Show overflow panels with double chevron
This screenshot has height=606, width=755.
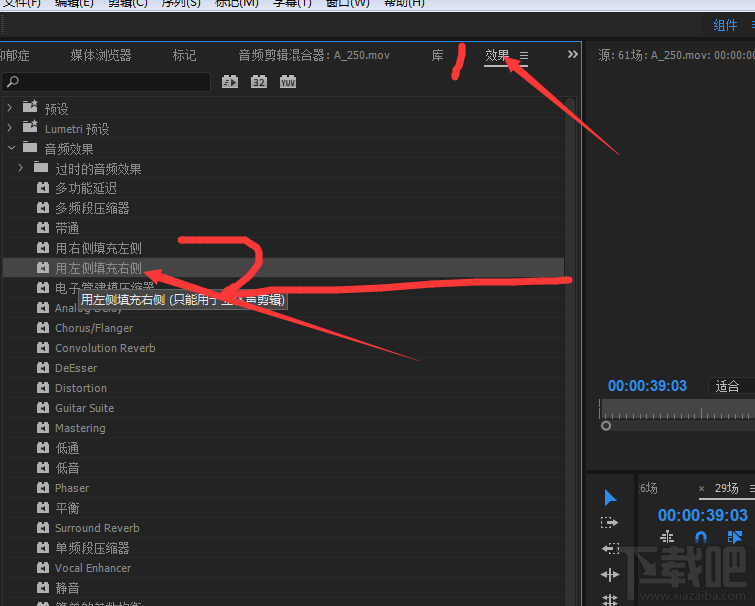pyautogui.click(x=573, y=54)
